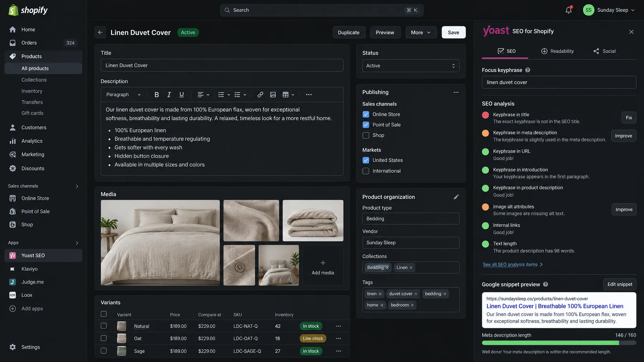The image size is (644, 362).
Task: Close the Yoast SEO panel
Action: coord(631,32)
